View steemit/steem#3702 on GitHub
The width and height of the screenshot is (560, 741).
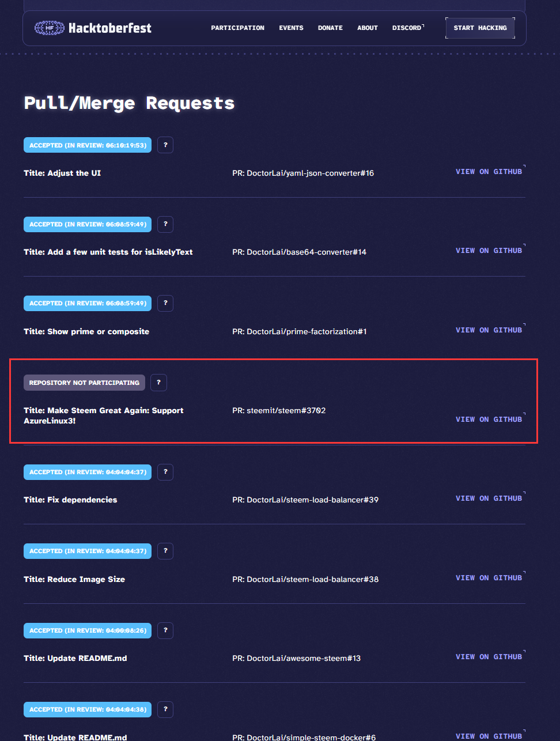[x=489, y=419]
